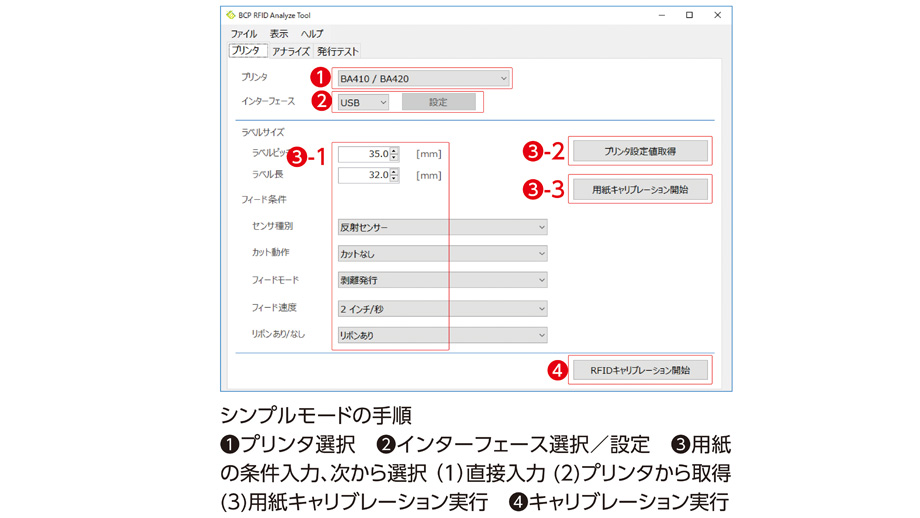The width and height of the screenshot is (920, 518).
Task: Open the ヘルプ menu
Action: (x=312, y=34)
